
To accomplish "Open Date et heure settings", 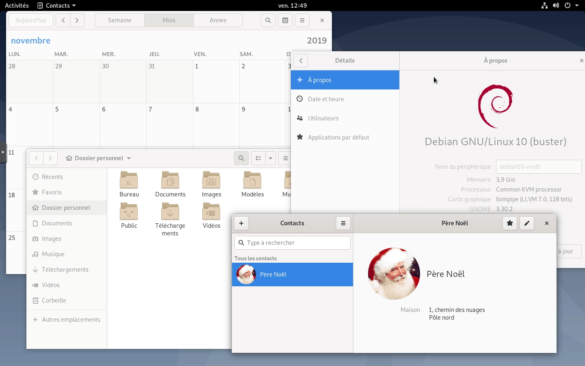I will tap(345, 99).
